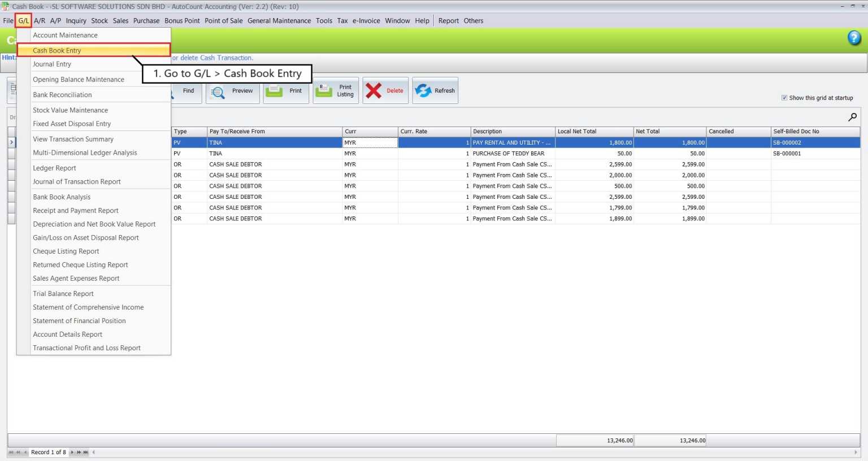
Task: Sort by Local Net Total column header
Action: click(x=594, y=132)
